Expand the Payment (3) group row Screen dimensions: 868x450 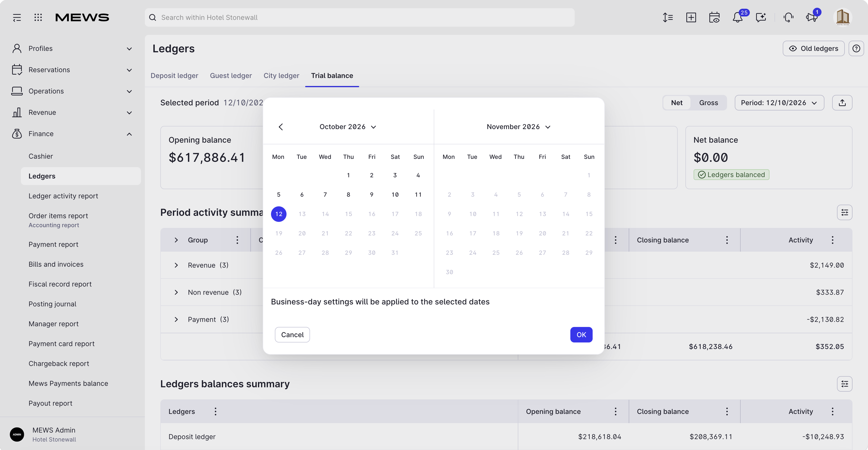click(x=176, y=319)
